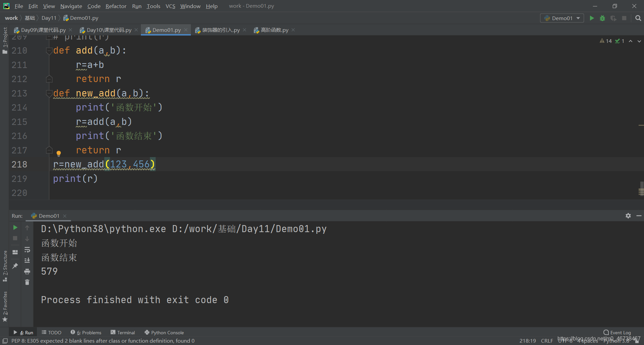
Task: Click the PyCharm logo icon in title bar
Action: click(6, 6)
